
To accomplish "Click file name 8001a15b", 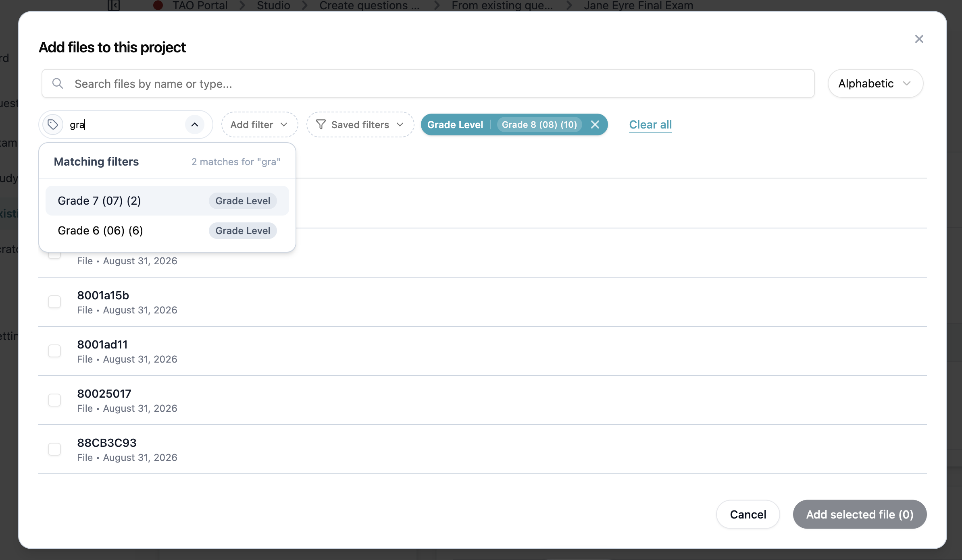I will [103, 295].
